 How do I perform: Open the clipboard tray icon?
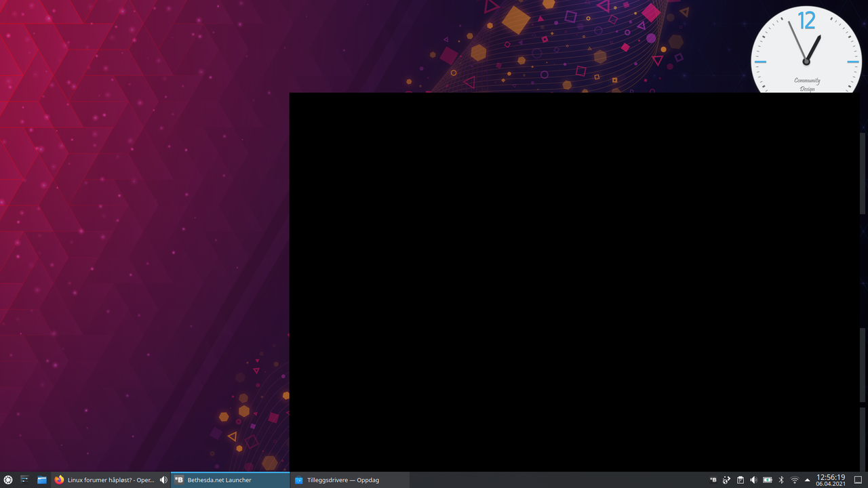click(x=741, y=480)
